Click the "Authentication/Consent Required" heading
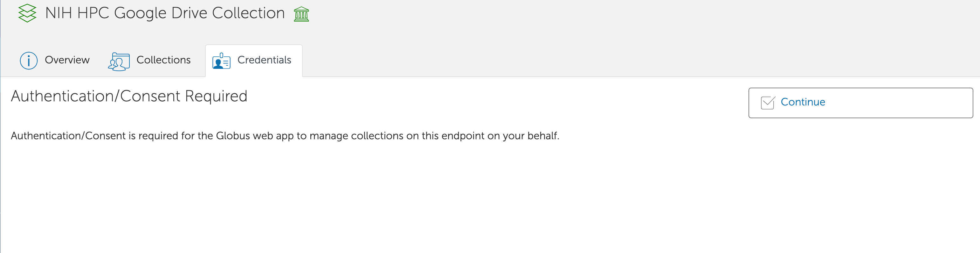The image size is (980, 253). coord(129,97)
